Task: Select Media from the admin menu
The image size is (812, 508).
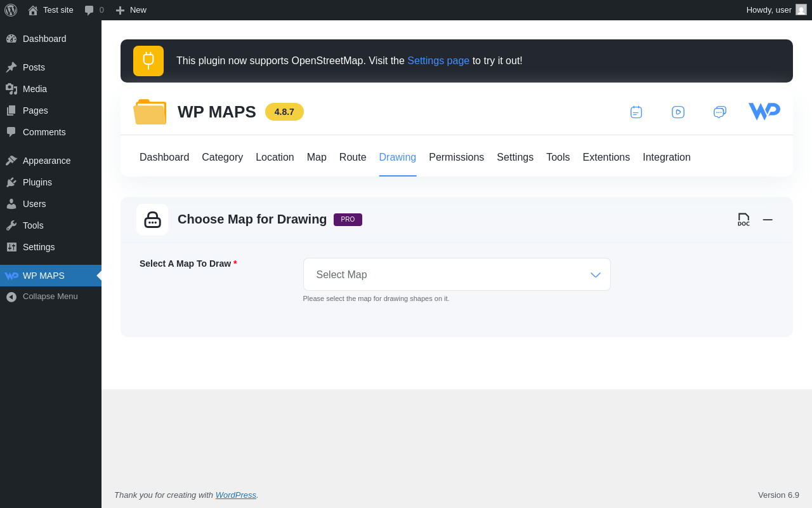Action: (35, 89)
